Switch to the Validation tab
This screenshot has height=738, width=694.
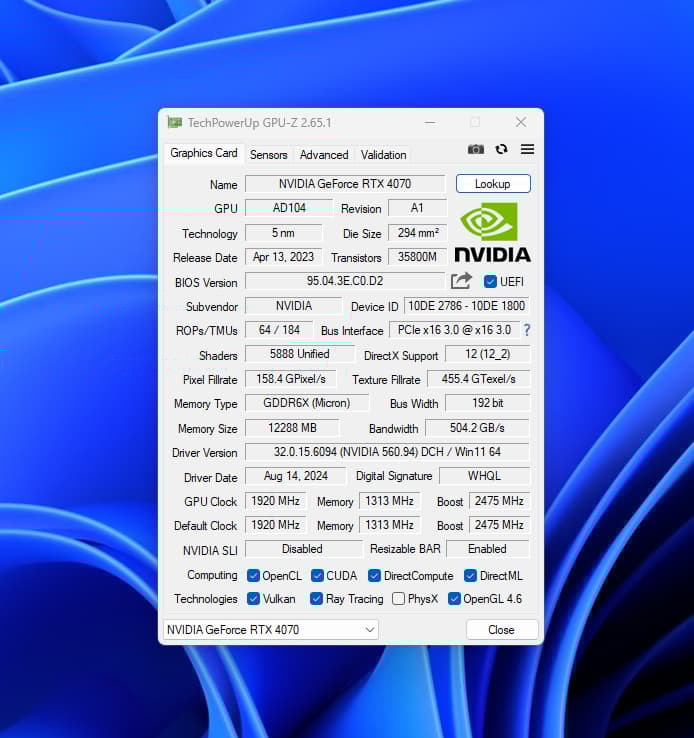click(383, 155)
